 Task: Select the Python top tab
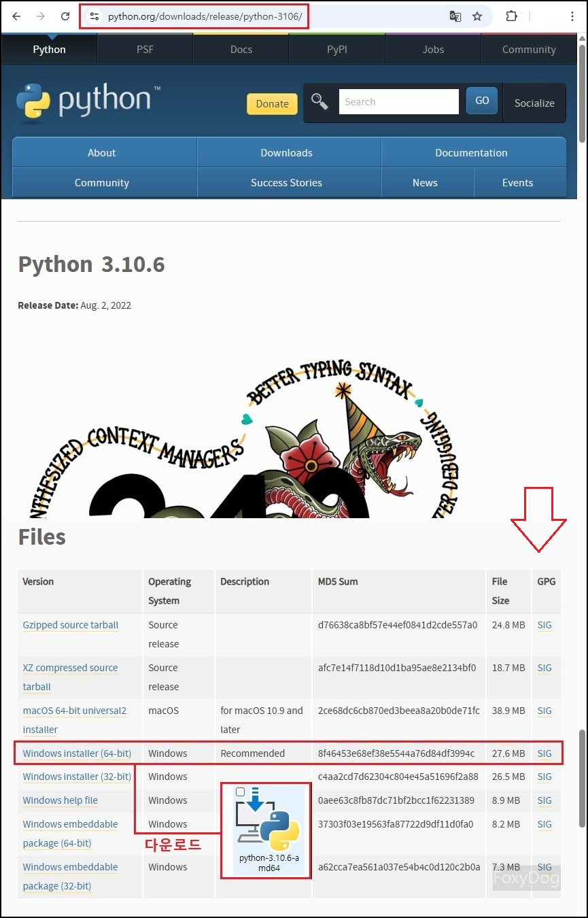click(x=49, y=50)
